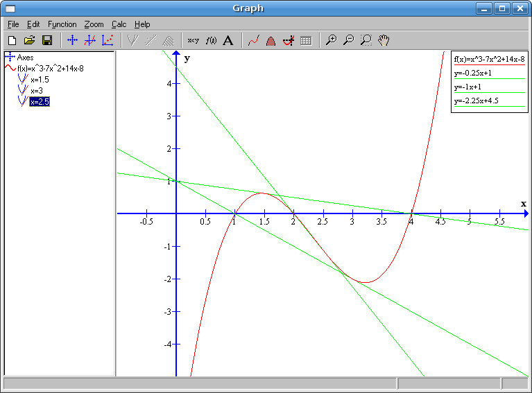Click the window system menu icon

click(10, 8)
